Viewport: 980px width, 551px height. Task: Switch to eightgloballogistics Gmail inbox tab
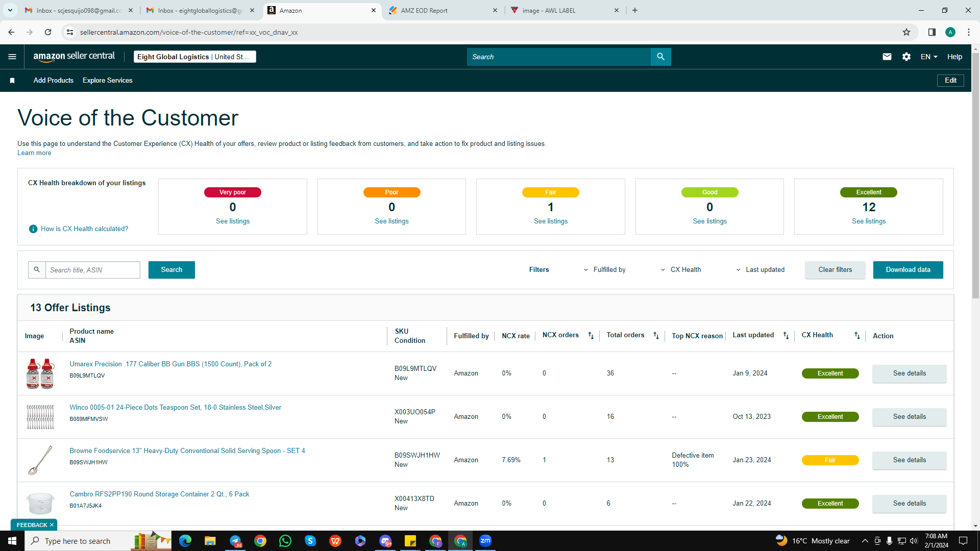[x=200, y=10]
